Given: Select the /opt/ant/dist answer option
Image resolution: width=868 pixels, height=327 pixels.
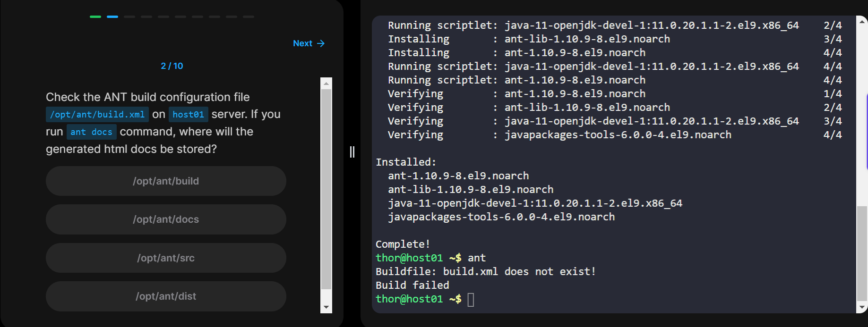Looking at the screenshot, I should [166, 296].
